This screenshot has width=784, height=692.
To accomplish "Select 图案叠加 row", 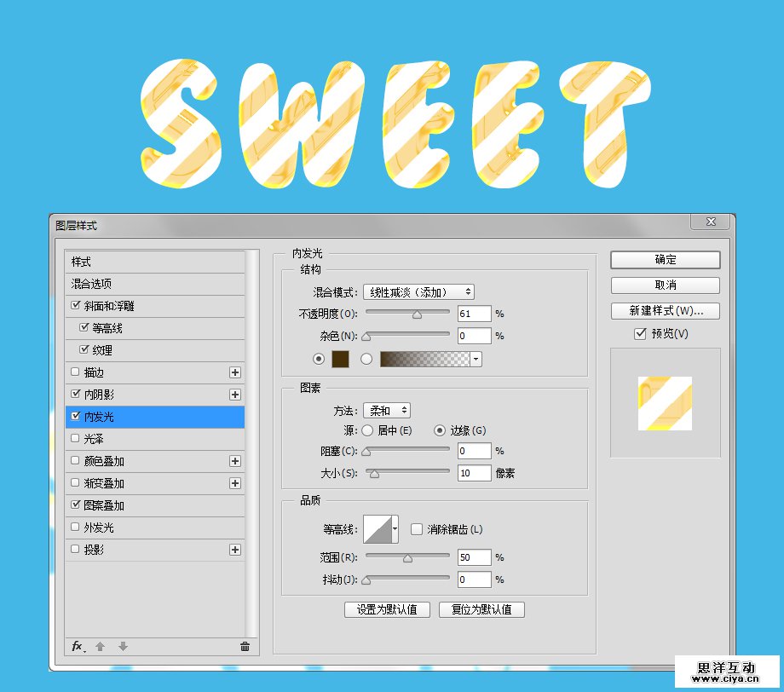I will click(155, 505).
